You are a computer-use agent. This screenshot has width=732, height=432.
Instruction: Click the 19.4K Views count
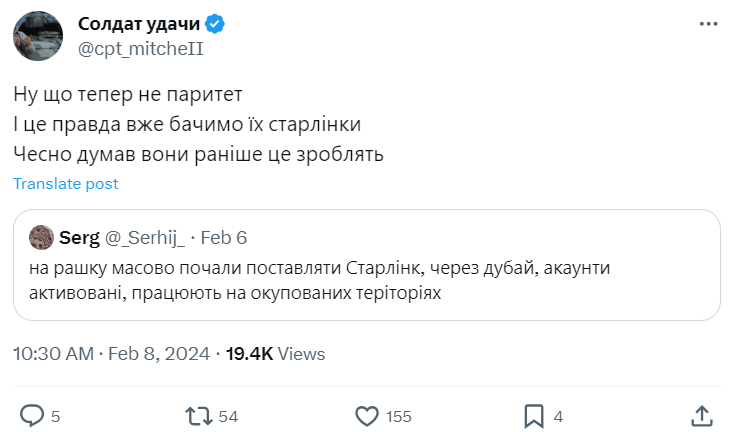(276, 354)
